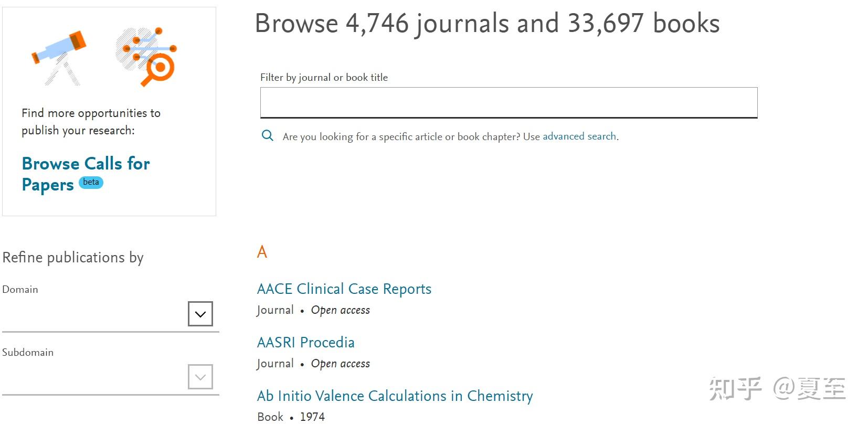Open AACE Clinical Case Reports journal
Image resolution: width=868 pixels, height=424 pixels.
coord(344,289)
